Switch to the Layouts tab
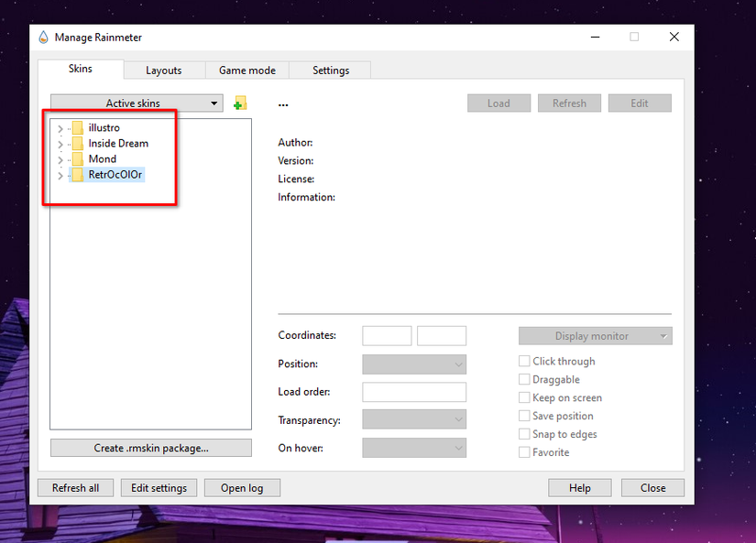 pos(163,71)
